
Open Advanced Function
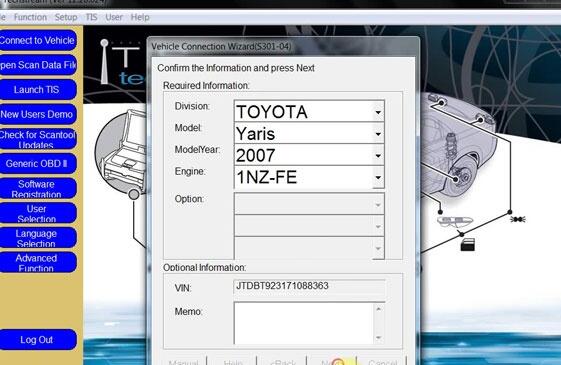pyautogui.click(x=37, y=262)
